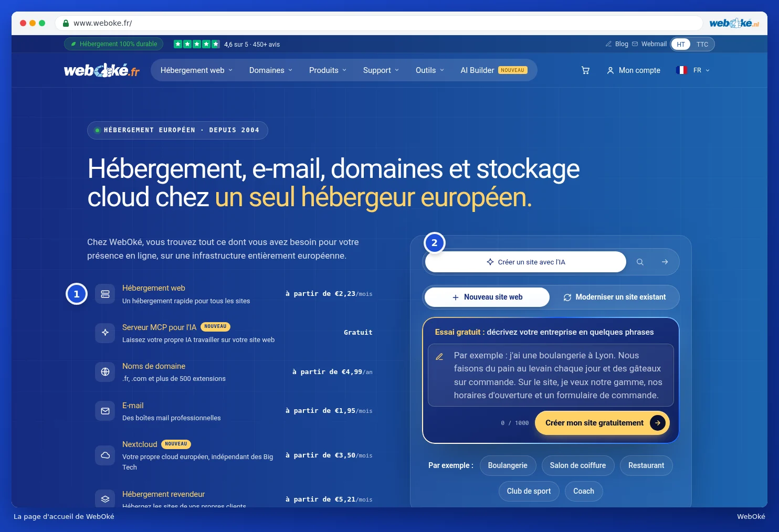Click the Noms de domaine globe icon
779x532 pixels.
click(x=105, y=372)
